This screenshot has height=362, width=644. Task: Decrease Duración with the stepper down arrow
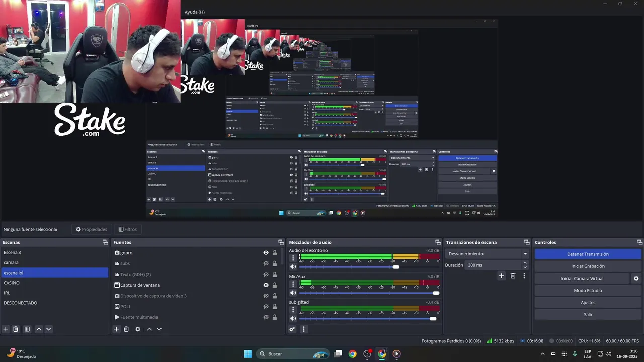pos(525,267)
